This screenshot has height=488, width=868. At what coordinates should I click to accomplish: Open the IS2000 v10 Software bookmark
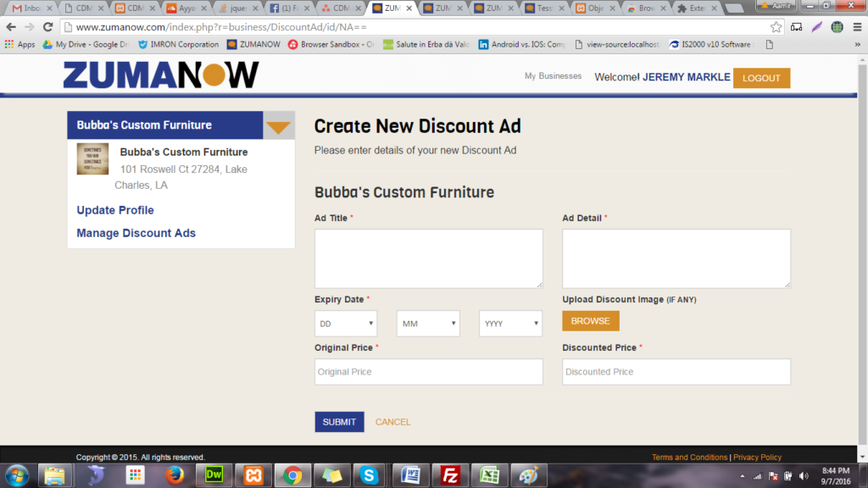click(x=712, y=44)
